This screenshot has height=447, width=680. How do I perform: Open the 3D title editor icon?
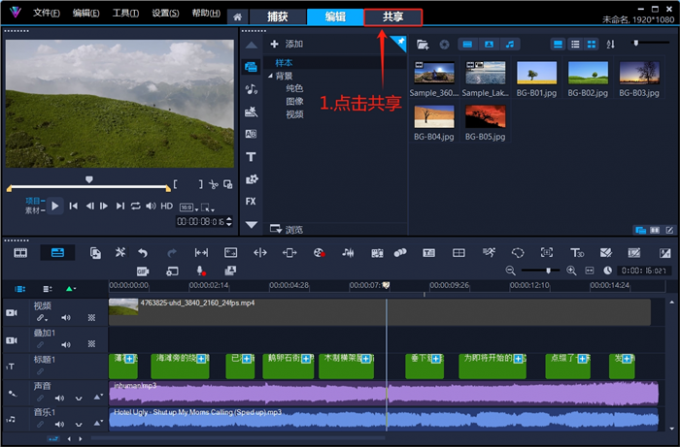pos(577,253)
